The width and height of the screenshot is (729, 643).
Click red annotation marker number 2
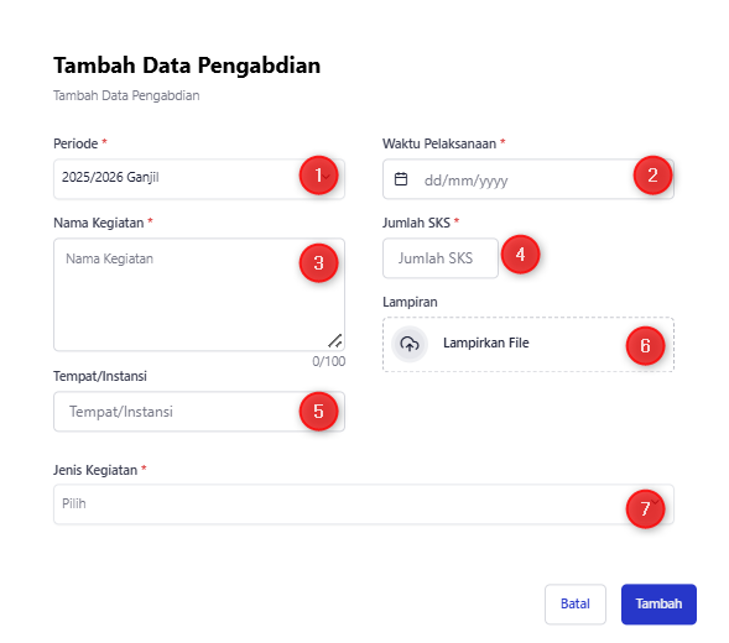tap(653, 175)
